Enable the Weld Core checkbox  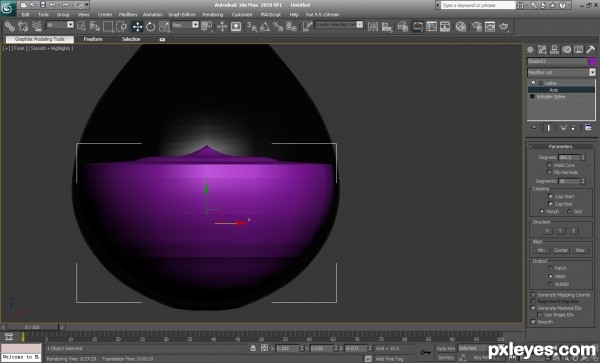click(x=549, y=165)
